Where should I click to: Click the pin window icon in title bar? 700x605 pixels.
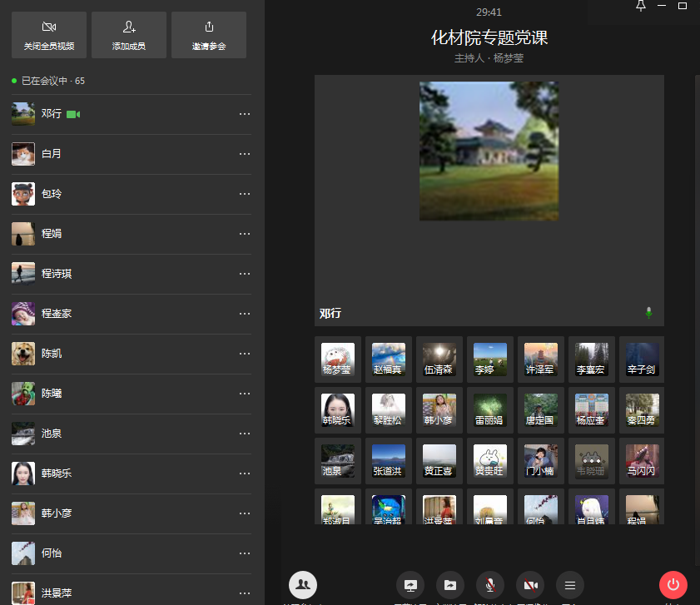(x=641, y=7)
